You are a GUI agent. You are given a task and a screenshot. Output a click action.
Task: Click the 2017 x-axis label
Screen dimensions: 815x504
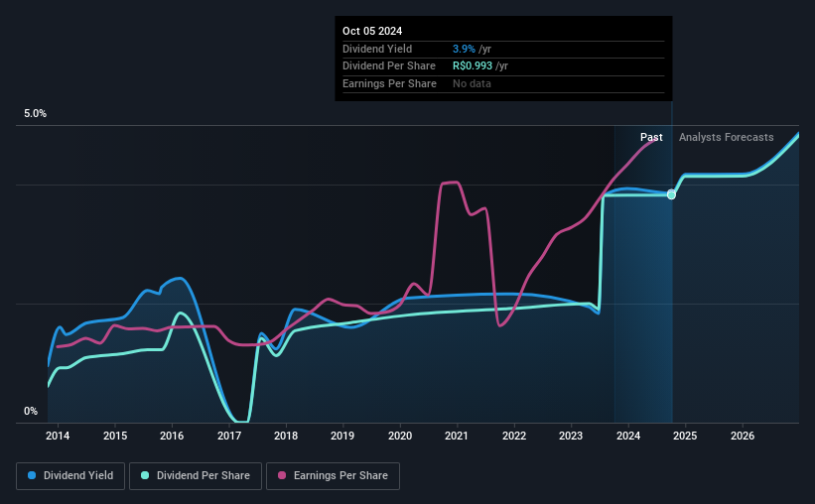pyautogui.click(x=229, y=436)
